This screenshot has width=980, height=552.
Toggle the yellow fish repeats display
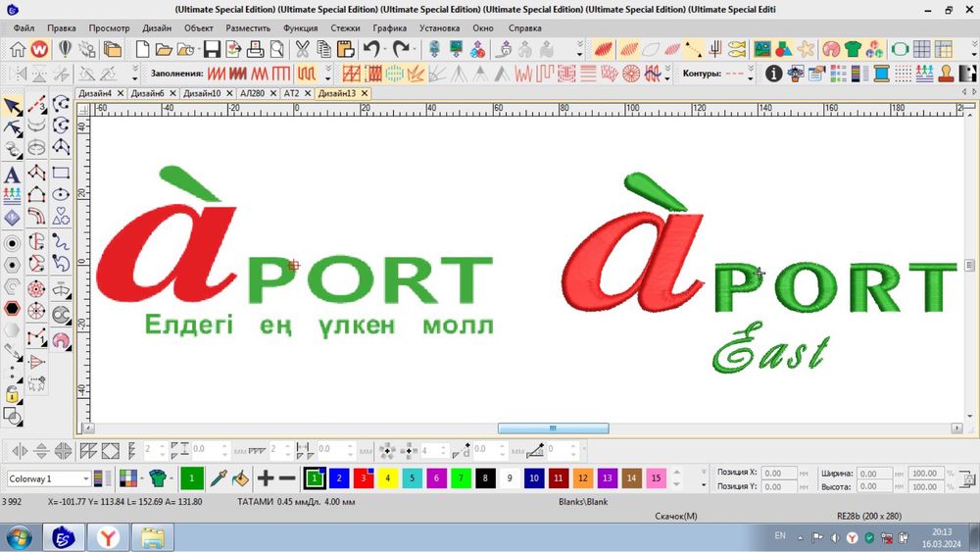pyautogui.click(x=738, y=49)
